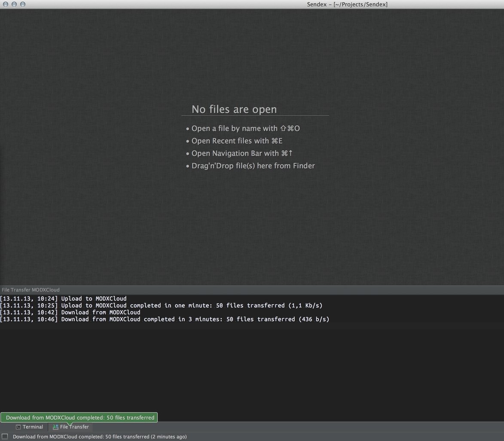Viewport: 504px width, 441px height.
Task: Click the Terminal tab icon
Action: [18, 427]
